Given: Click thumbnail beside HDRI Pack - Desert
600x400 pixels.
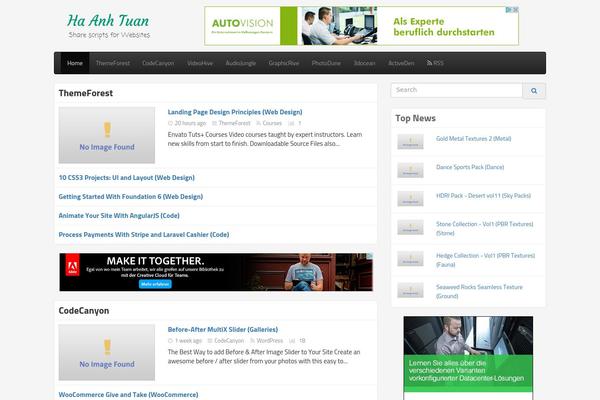Looking at the screenshot, I should (411, 199).
